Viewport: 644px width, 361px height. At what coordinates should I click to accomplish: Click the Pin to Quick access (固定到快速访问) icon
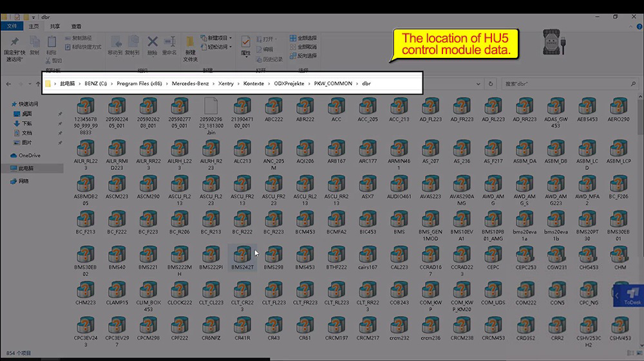point(14,42)
